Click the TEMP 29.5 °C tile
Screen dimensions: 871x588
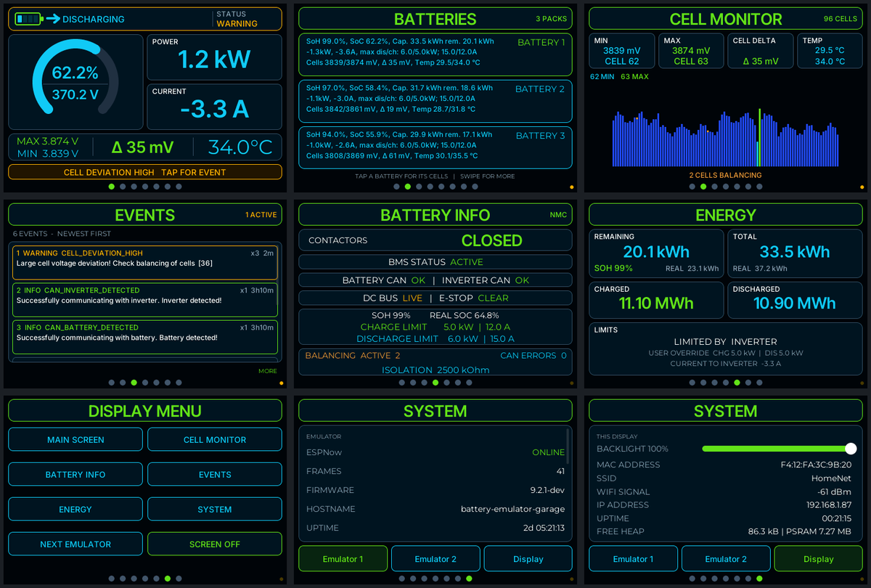coord(830,51)
